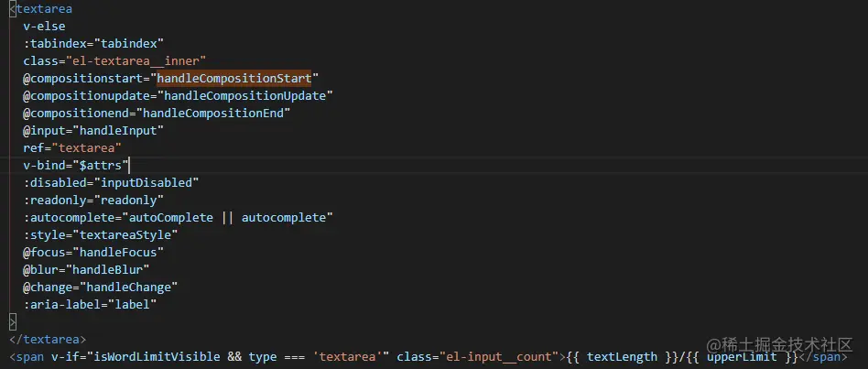Click the highlighted handleCompositionStart handler
This screenshot has width=868, height=369.
pyautogui.click(x=234, y=78)
